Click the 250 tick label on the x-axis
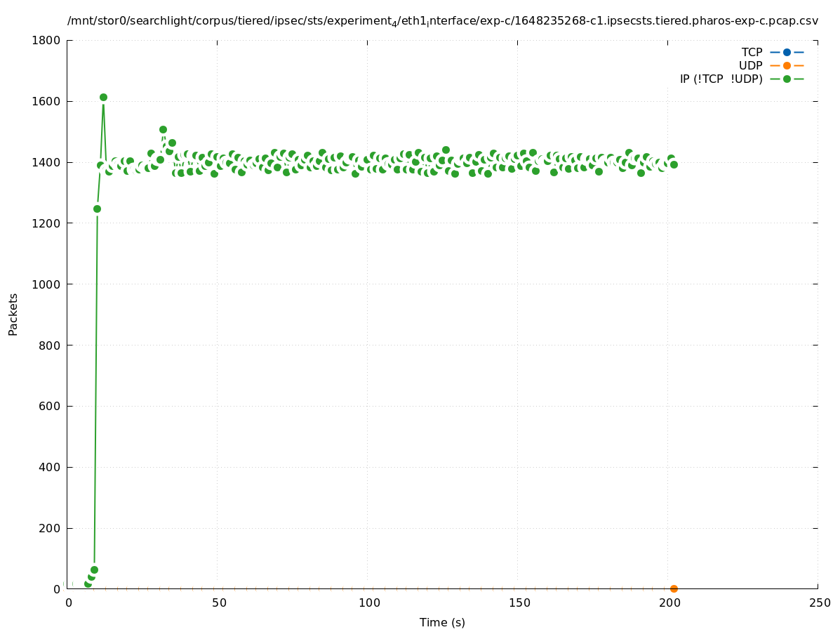Screen dimensions: 840x632 point(818,603)
